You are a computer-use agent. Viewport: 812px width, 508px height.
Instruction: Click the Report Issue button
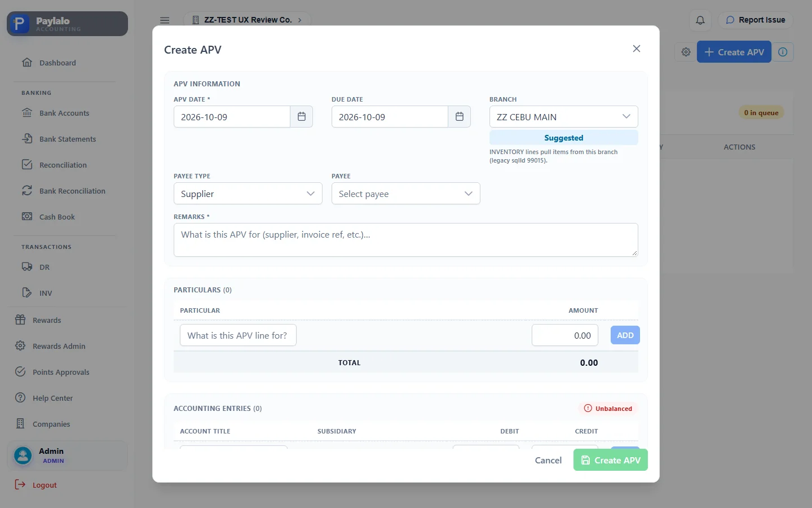pos(756,20)
